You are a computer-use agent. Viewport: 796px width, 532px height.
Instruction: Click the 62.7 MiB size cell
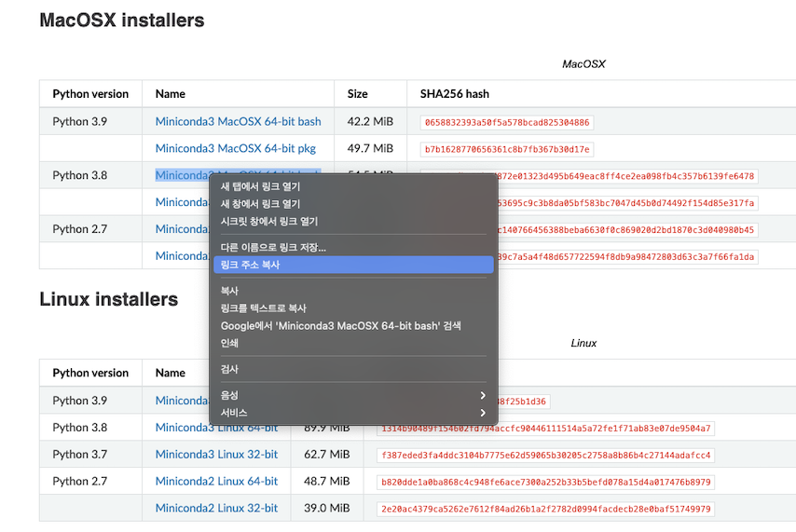click(x=327, y=455)
